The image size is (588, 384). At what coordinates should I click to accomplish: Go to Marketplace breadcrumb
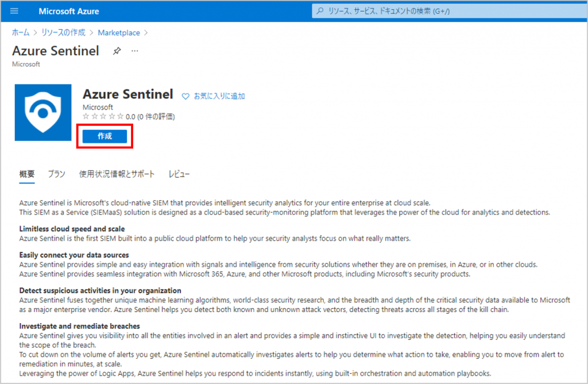tap(119, 33)
